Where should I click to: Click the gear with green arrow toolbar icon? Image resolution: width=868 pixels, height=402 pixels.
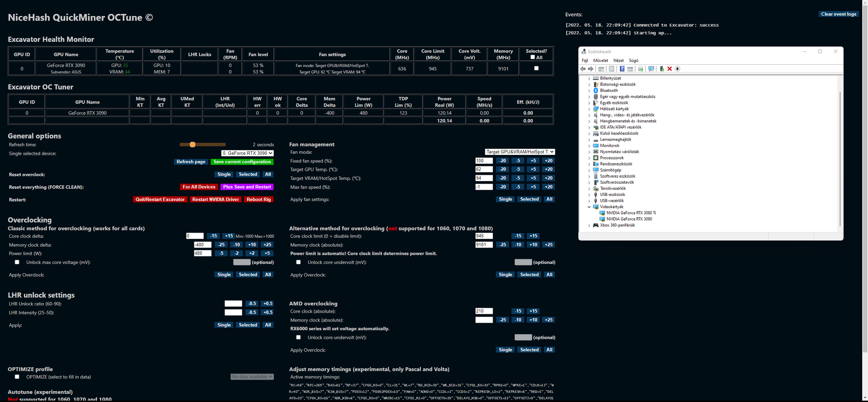[x=641, y=69]
